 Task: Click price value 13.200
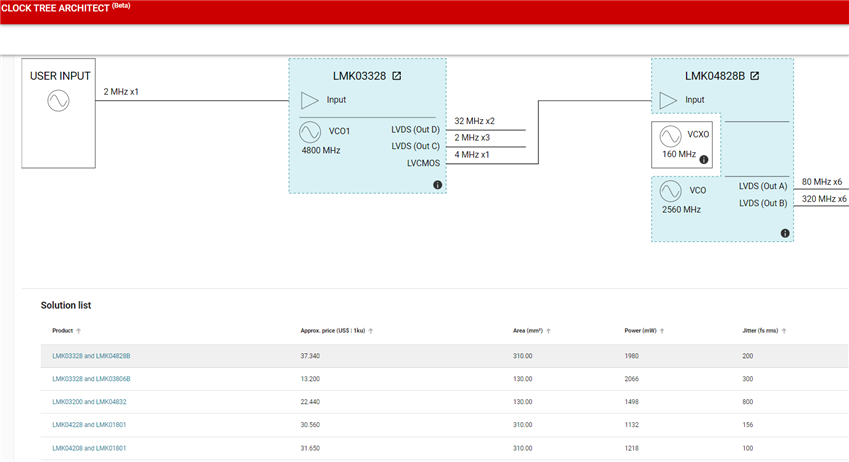[x=310, y=379]
